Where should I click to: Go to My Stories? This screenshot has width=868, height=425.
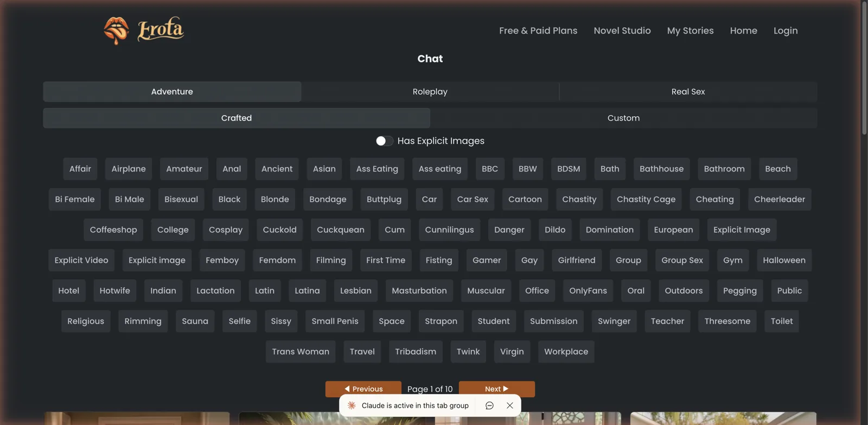(x=690, y=31)
